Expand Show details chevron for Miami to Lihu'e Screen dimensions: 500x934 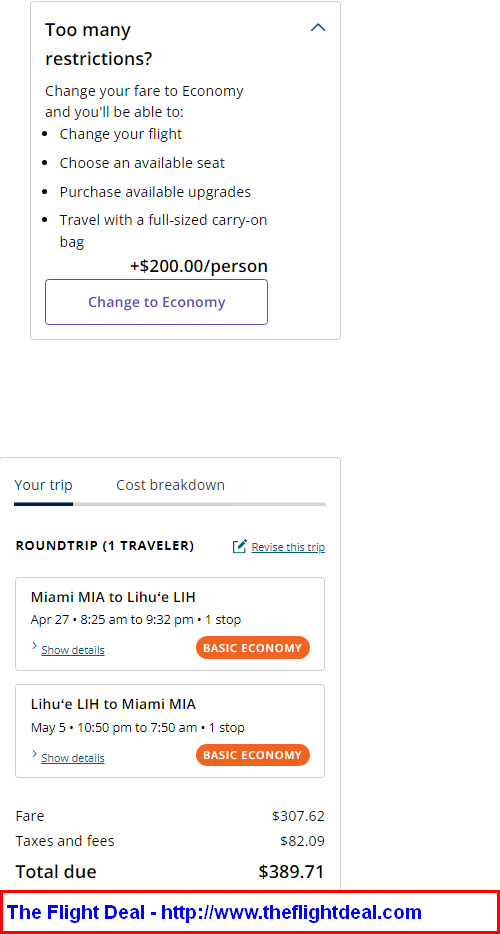[34, 646]
